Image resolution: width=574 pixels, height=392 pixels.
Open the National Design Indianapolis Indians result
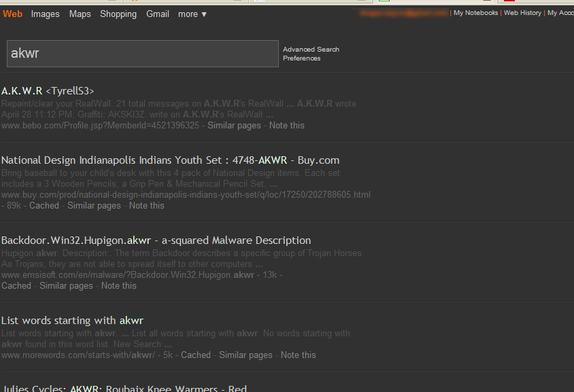coord(170,160)
